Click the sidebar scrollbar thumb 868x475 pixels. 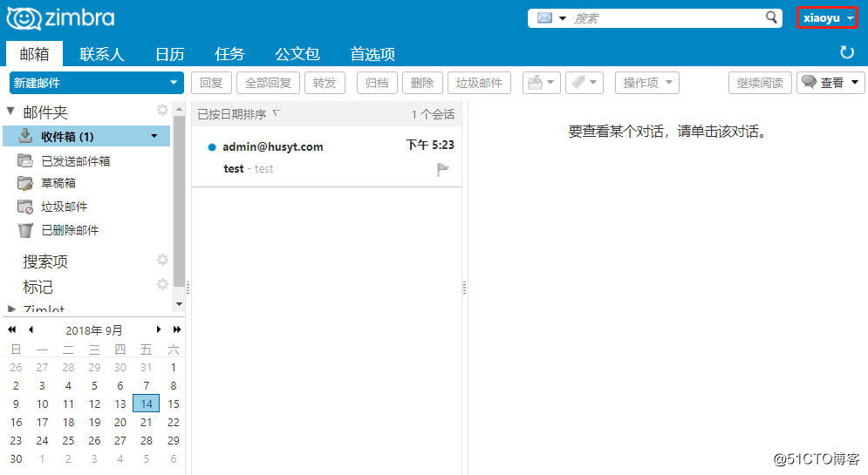coord(179,202)
